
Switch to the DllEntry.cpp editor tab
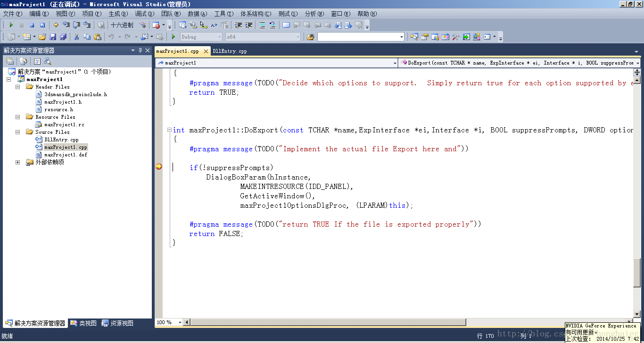pyautogui.click(x=230, y=51)
